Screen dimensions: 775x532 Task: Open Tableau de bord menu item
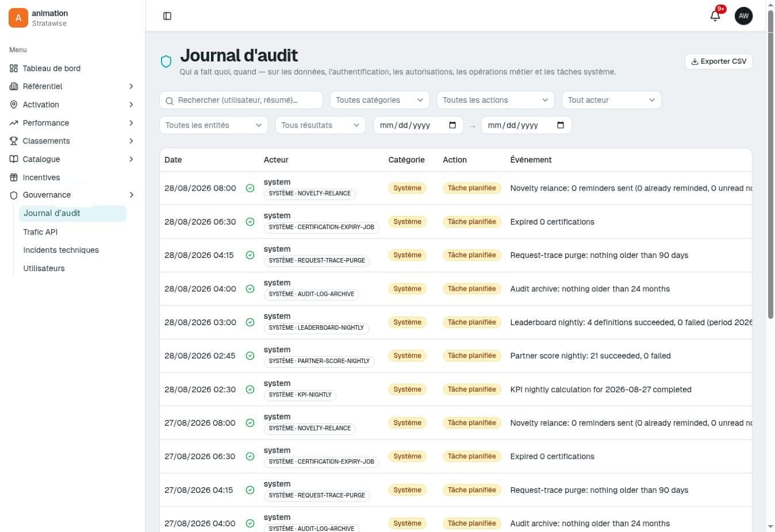click(72, 68)
